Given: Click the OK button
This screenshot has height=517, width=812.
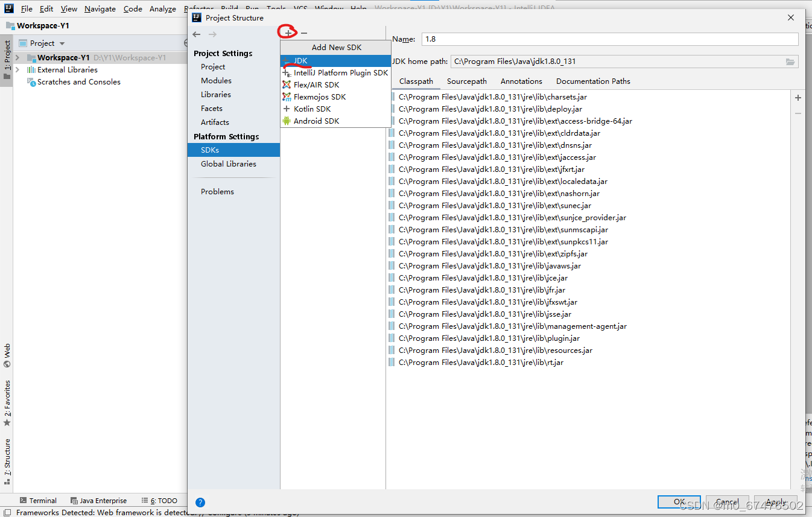Looking at the screenshot, I should click(679, 502).
